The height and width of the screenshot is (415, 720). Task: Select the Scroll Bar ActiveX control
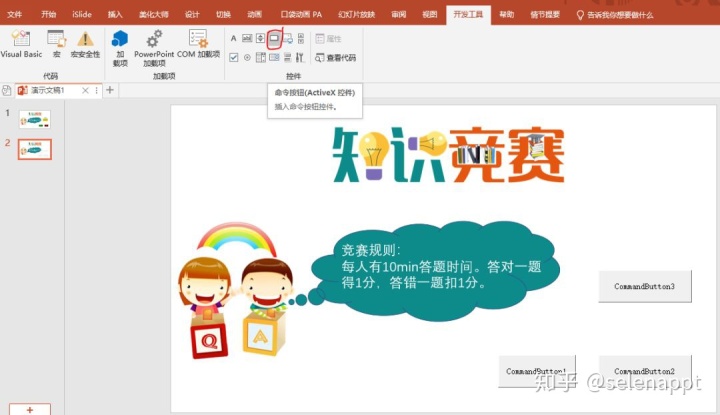(x=301, y=38)
